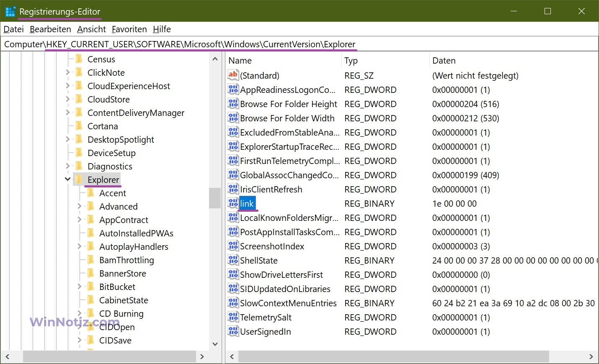The width and height of the screenshot is (599, 364).
Task: Click the GlobalAssocChangedCo... value icon
Action: point(233,175)
